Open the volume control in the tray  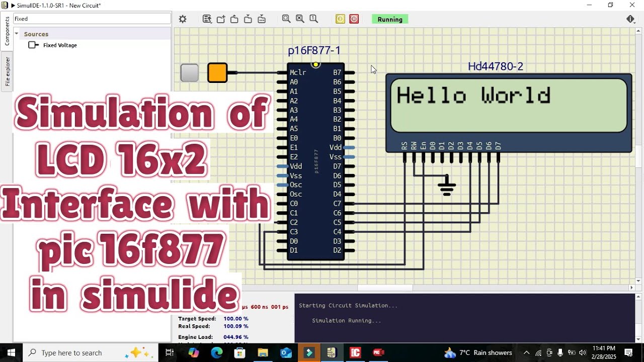pos(583,352)
